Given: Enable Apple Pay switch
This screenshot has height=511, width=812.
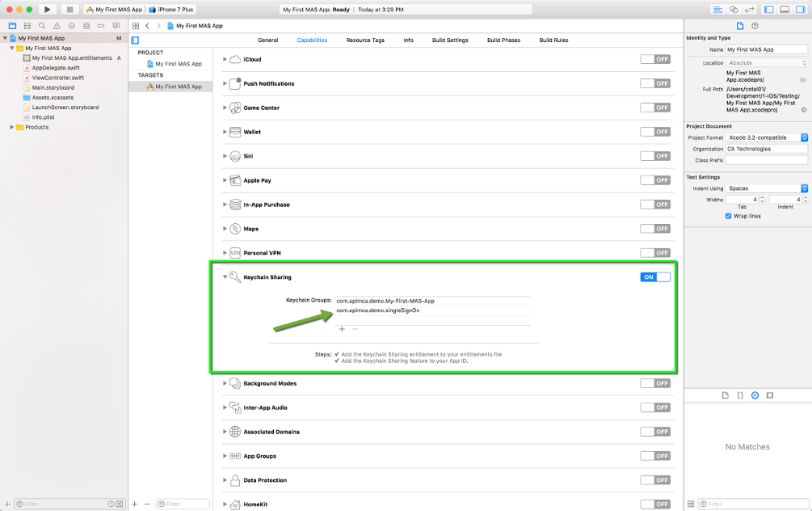Looking at the screenshot, I should tap(655, 180).
